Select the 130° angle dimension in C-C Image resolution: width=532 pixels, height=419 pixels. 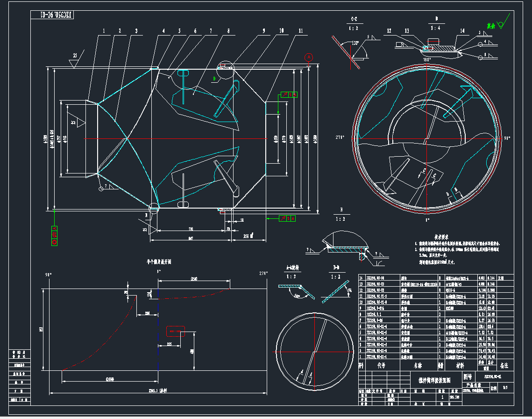tap(355, 43)
